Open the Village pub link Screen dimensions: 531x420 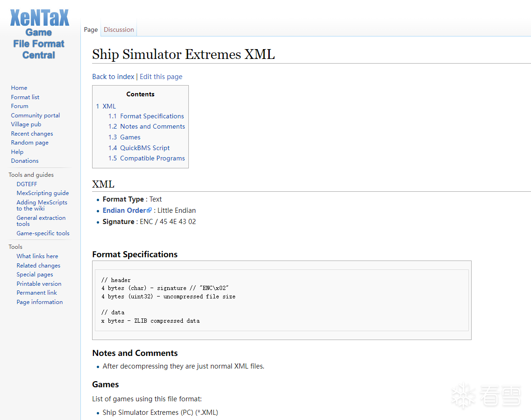pos(26,124)
